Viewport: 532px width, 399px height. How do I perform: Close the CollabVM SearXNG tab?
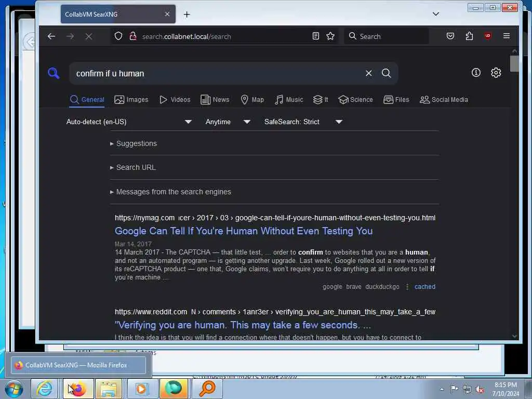tap(167, 14)
